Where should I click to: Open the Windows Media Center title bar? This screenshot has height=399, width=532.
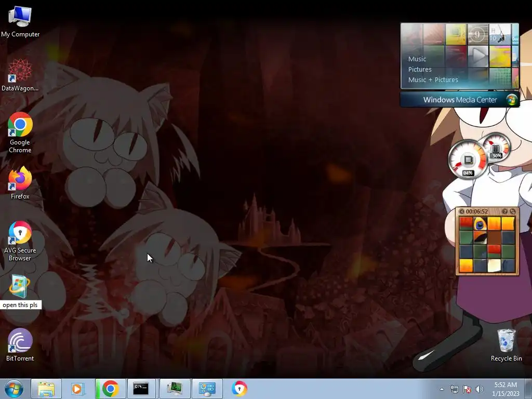coord(460,100)
